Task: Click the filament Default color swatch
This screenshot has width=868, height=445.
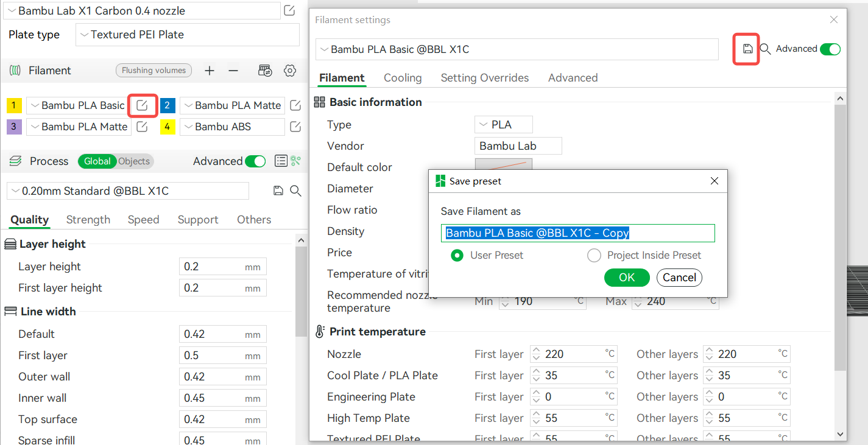Action: 504,164
